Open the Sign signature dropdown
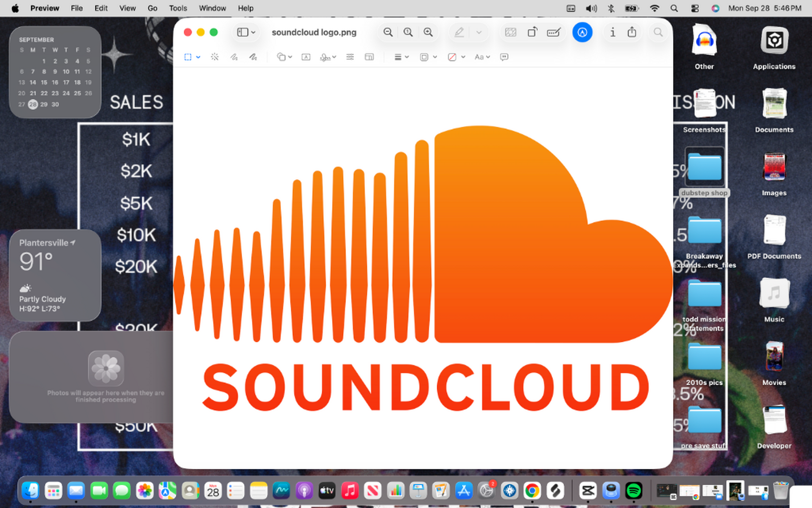 pyautogui.click(x=328, y=57)
